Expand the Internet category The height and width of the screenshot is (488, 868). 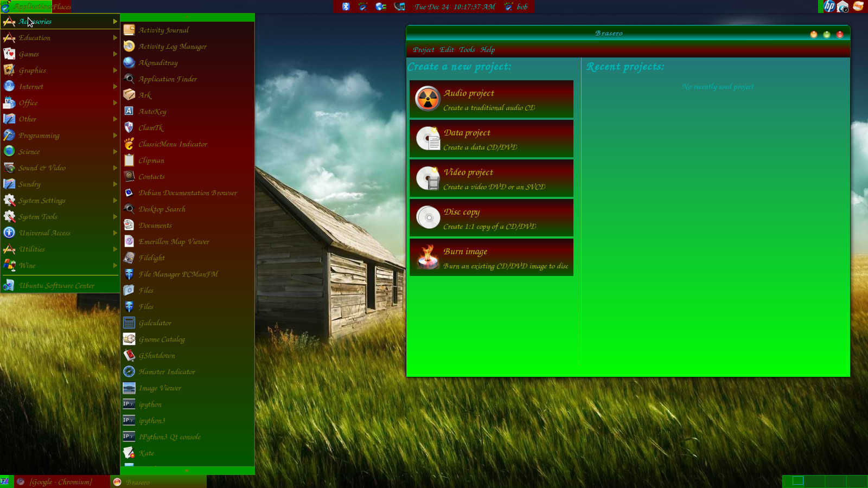(x=60, y=86)
